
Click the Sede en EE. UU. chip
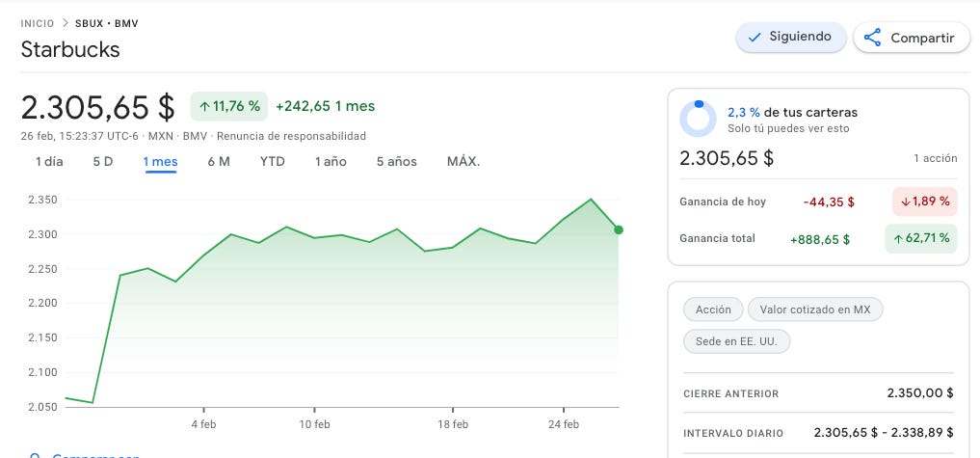point(737,341)
